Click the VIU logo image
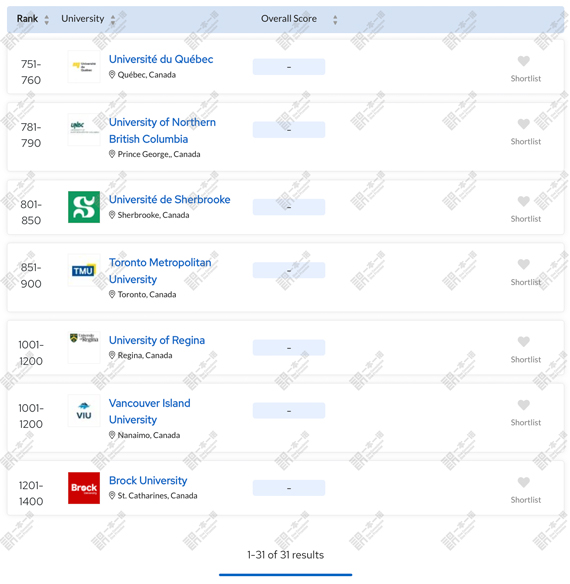This screenshot has width=570, height=584. coord(84,410)
